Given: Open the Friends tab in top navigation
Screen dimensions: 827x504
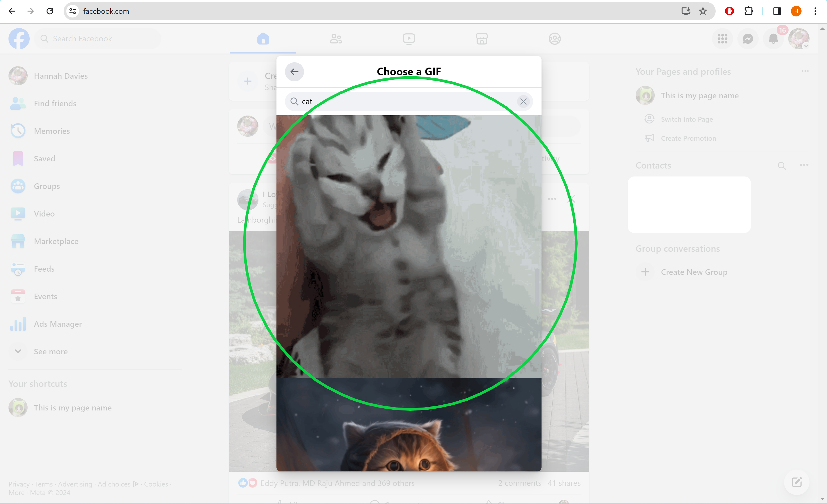Looking at the screenshot, I should tap(336, 39).
